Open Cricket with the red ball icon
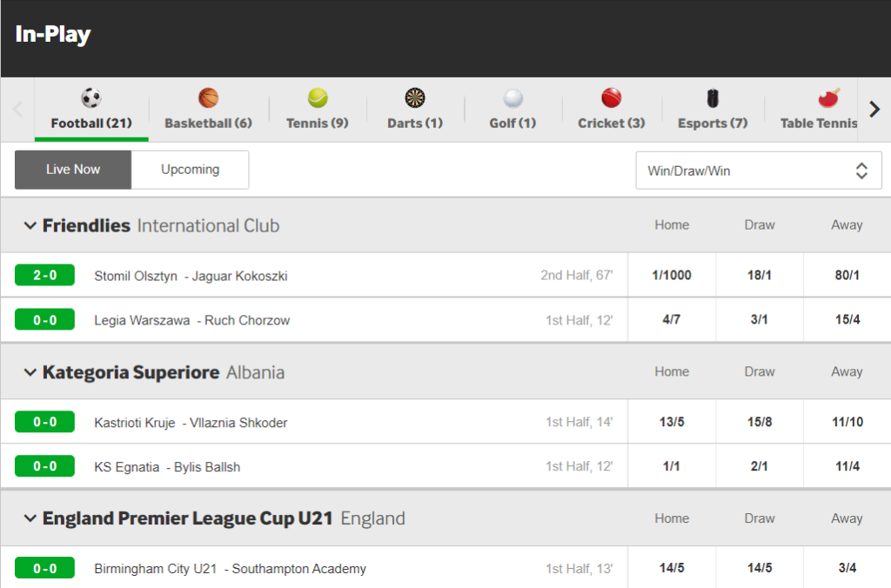 (x=612, y=97)
